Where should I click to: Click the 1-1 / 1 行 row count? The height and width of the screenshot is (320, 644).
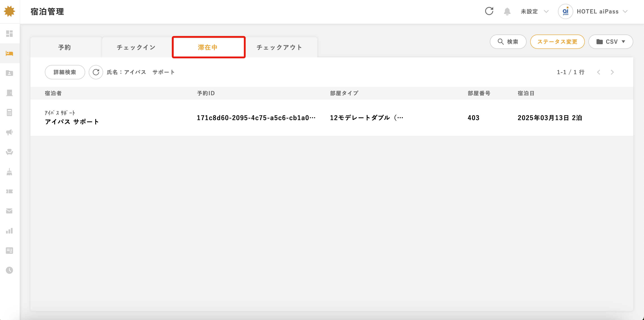coord(571,72)
